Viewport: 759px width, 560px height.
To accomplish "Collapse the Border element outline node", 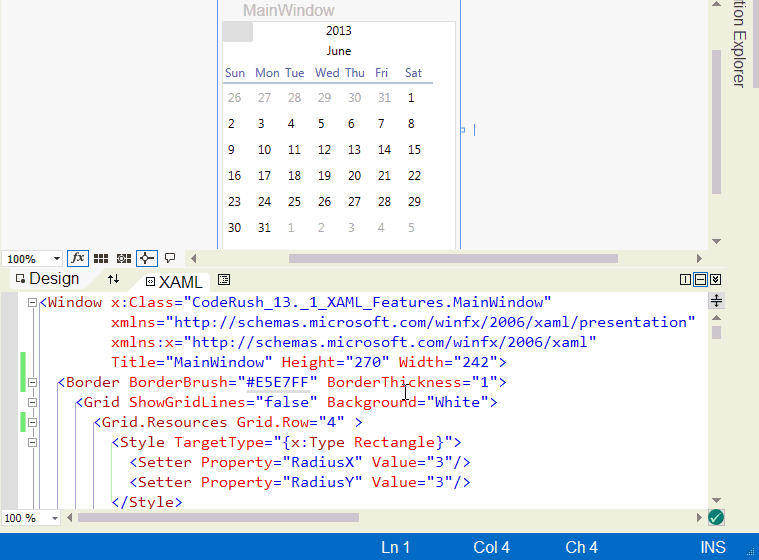I will coord(32,382).
